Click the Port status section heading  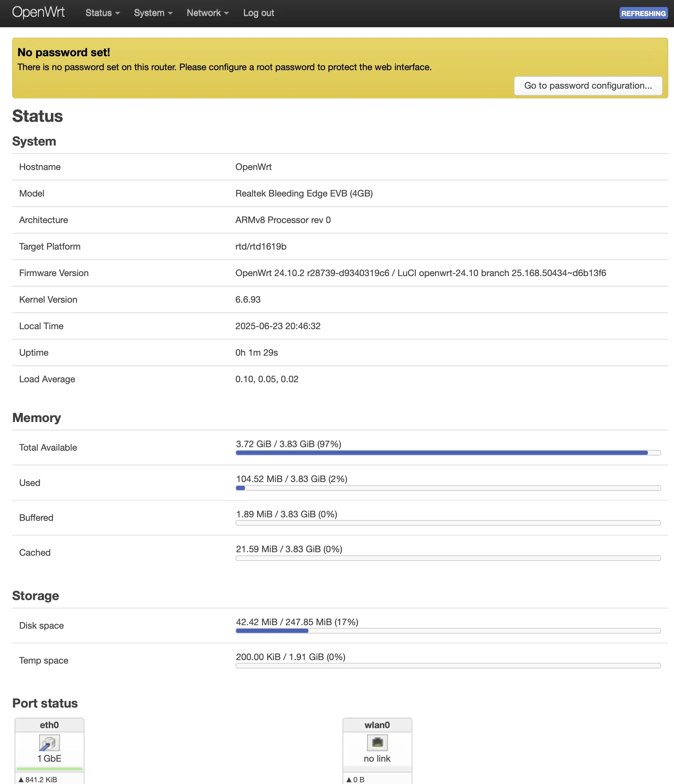click(45, 703)
